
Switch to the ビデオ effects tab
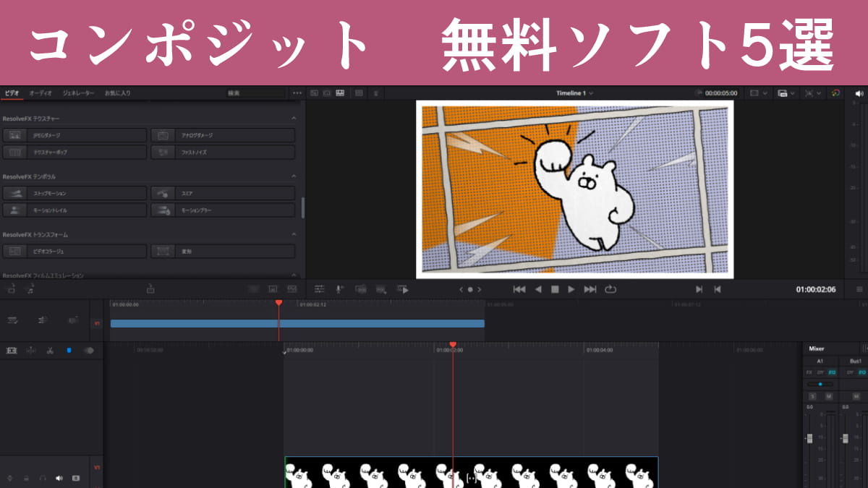click(12, 93)
